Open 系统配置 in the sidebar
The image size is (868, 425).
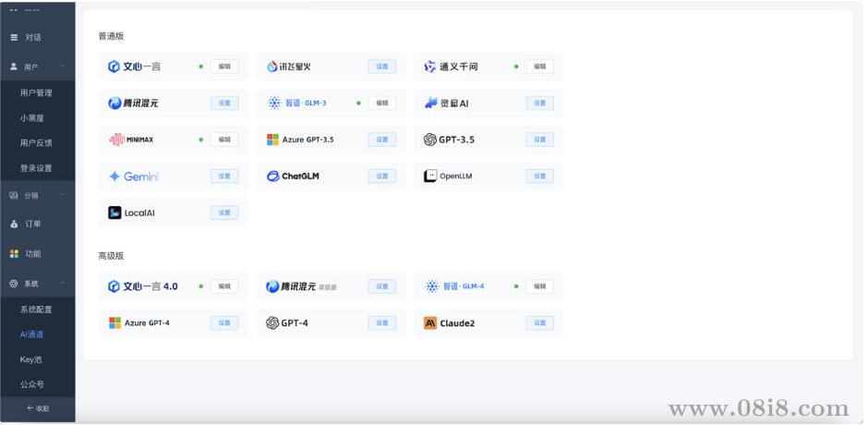[x=36, y=310]
